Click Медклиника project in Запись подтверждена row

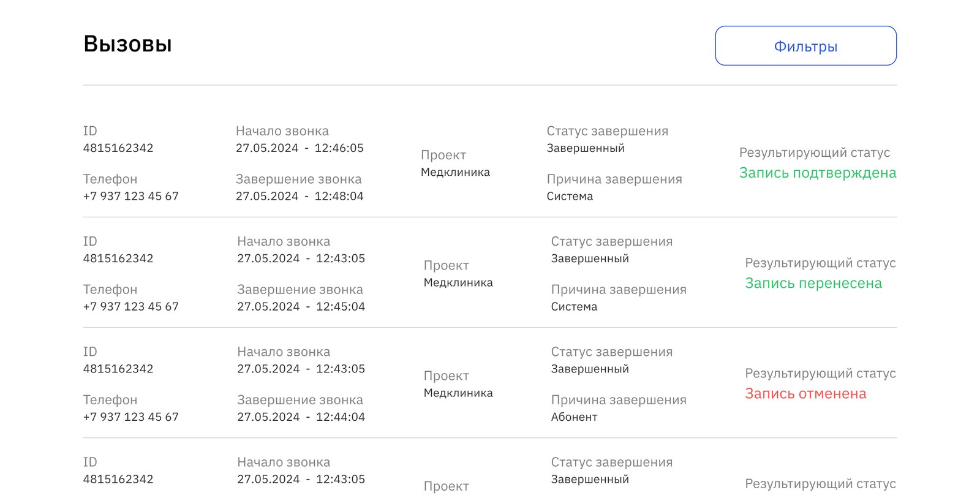tap(455, 172)
